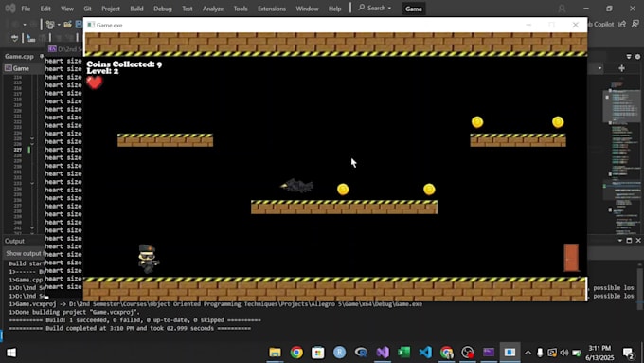Image resolution: width=644 pixels, height=363 pixels.
Task: Click the Coins Collected: 9 text
Action: point(124,64)
